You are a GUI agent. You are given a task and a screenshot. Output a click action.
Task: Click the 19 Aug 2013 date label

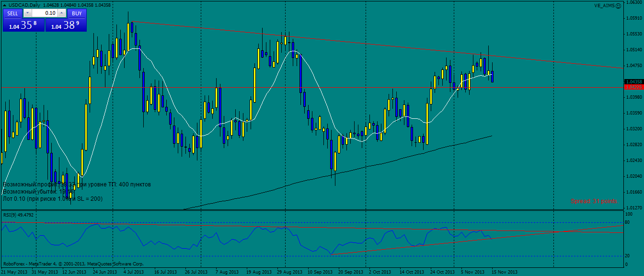coord(259,272)
